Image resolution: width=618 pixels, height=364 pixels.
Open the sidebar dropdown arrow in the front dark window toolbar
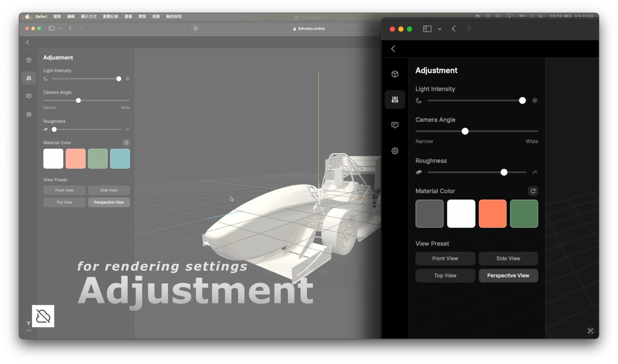click(439, 29)
